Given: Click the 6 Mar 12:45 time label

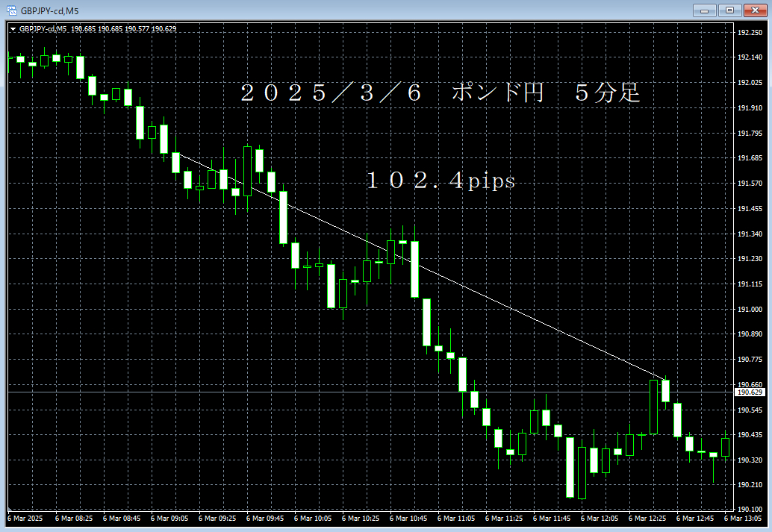Looking at the screenshot, I should [694, 519].
